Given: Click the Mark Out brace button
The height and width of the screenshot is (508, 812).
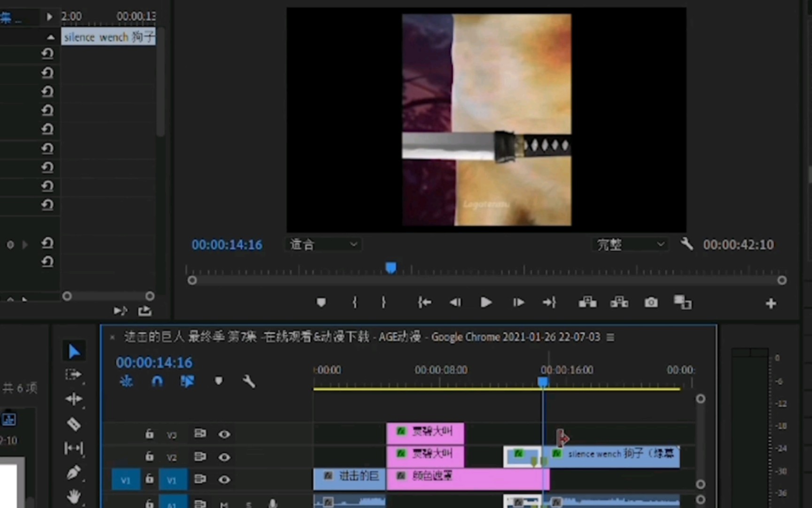Looking at the screenshot, I should pyautogui.click(x=383, y=302).
